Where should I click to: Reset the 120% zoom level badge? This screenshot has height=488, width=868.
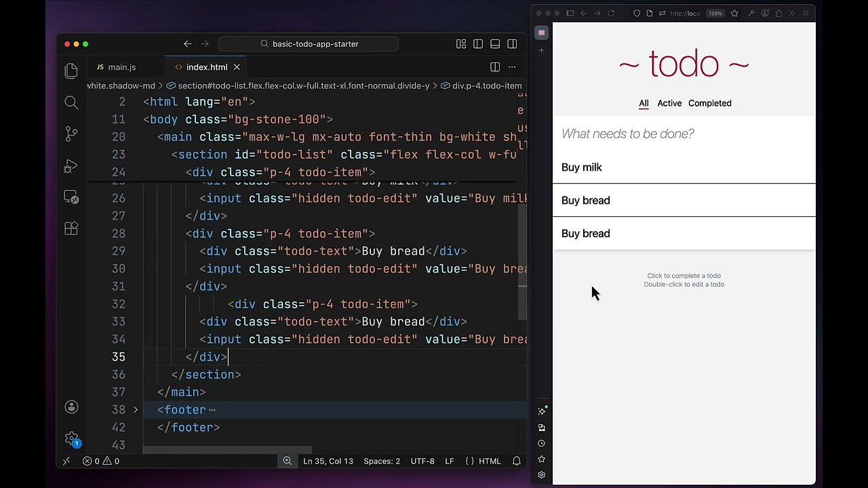point(715,14)
